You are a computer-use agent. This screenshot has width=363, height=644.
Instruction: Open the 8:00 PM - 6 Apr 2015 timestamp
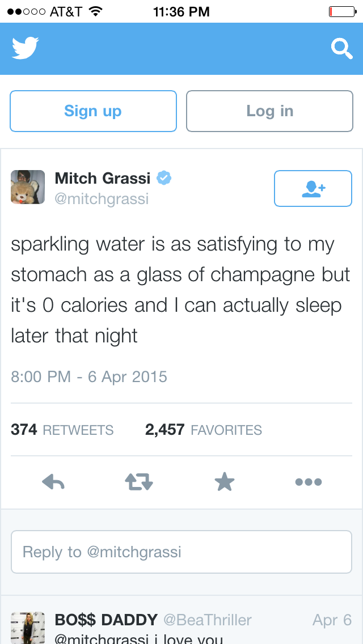click(x=89, y=376)
